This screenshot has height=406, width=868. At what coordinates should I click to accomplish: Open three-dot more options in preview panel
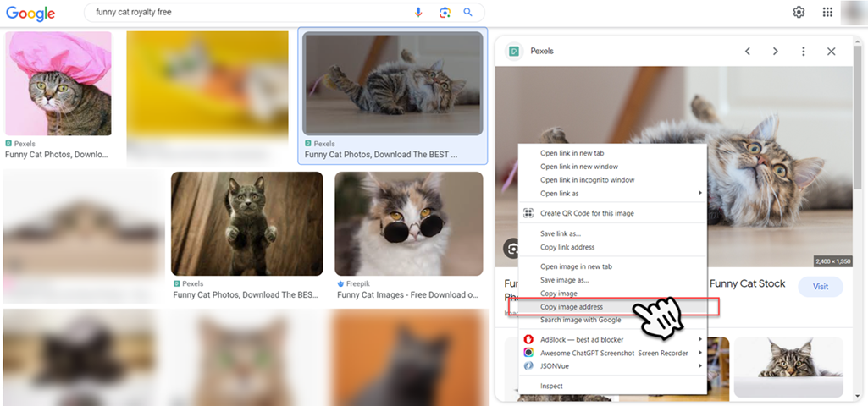click(x=803, y=52)
